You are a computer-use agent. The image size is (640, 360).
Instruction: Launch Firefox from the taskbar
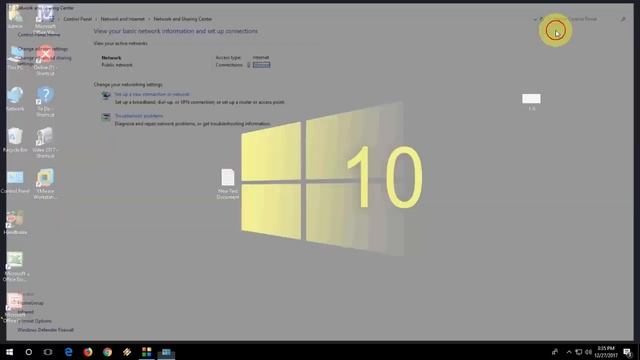click(x=88, y=352)
